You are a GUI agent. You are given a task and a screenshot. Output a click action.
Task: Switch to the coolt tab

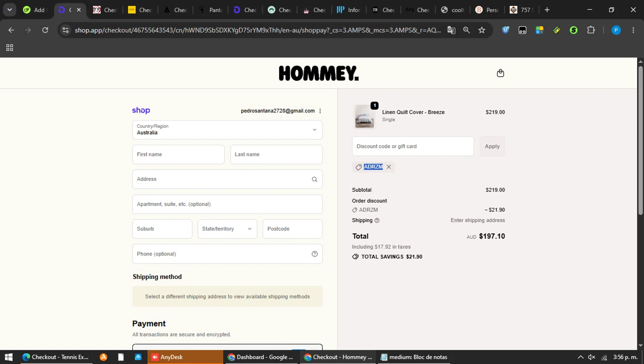(x=453, y=9)
